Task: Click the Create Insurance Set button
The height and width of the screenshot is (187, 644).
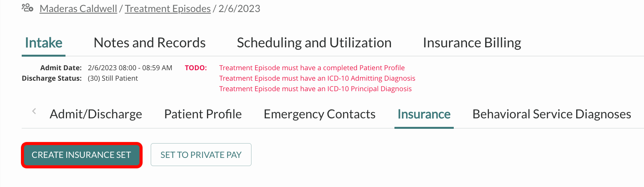Action: pyautogui.click(x=81, y=155)
